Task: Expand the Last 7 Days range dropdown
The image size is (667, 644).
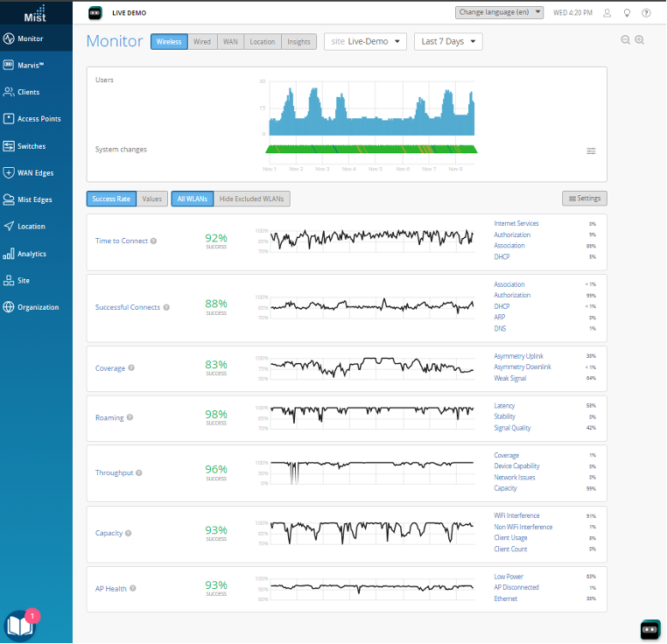Action: (448, 41)
